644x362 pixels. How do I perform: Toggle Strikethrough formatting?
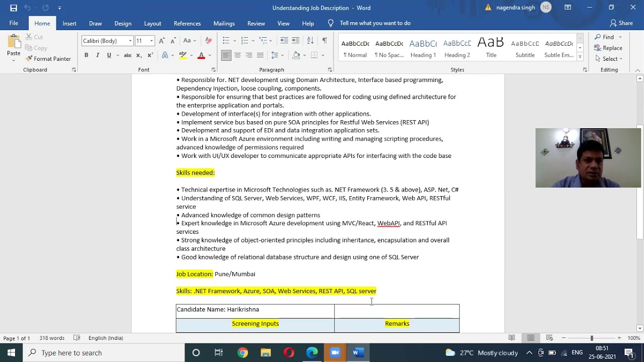pyautogui.click(x=128, y=55)
